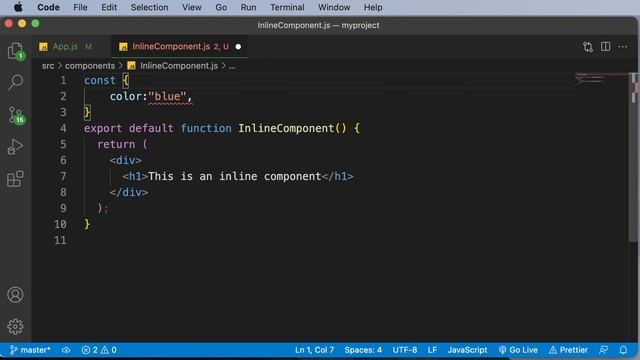Click the ellipsis breadcrumb segment
Image resolution: width=640 pixels, height=360 pixels.
[x=232, y=66]
